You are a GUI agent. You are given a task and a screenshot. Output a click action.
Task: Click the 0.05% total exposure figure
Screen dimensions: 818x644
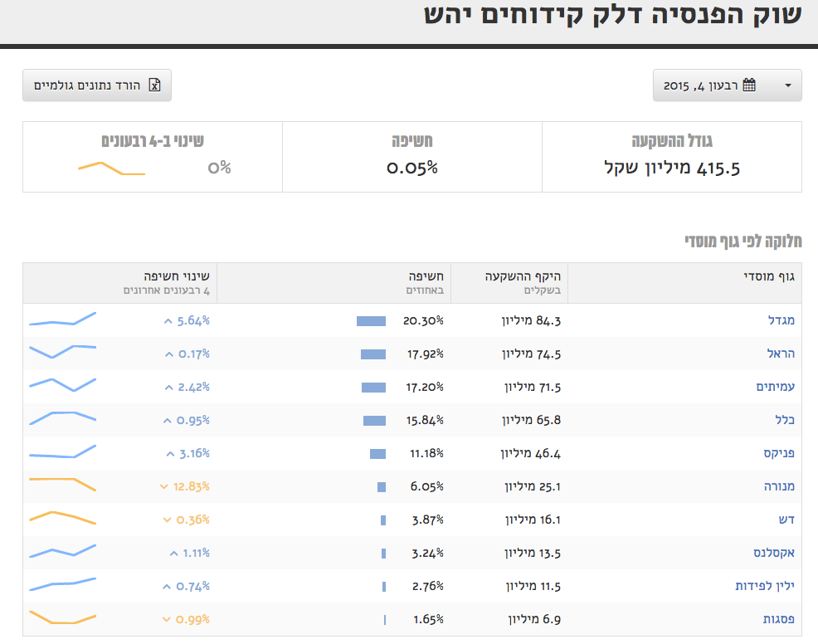[412, 168]
